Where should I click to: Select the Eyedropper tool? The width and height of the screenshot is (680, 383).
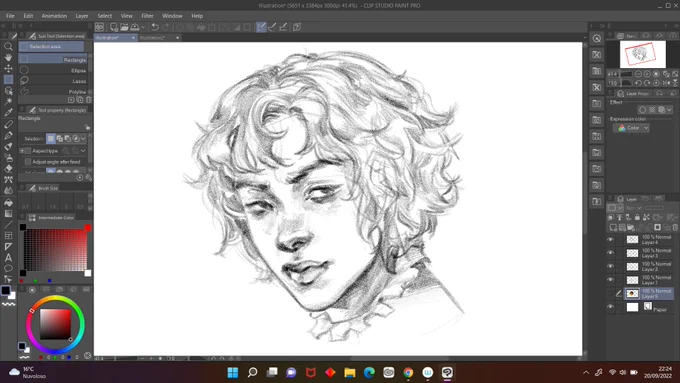click(8, 113)
